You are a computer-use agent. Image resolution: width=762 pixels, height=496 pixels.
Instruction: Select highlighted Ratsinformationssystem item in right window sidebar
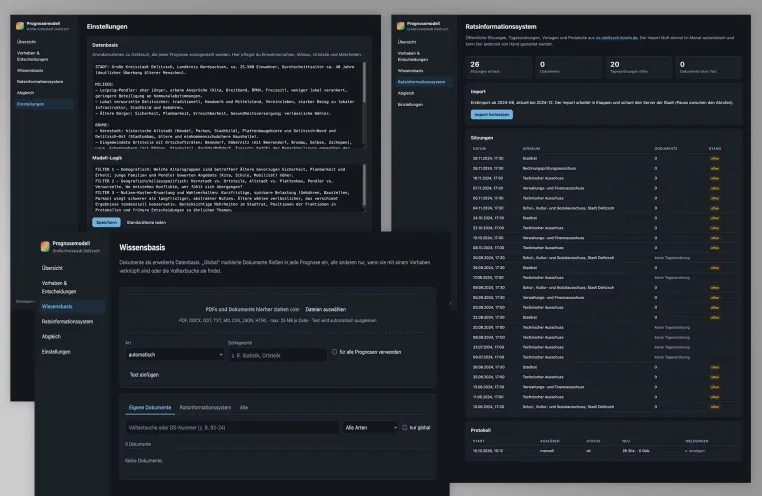coord(423,82)
